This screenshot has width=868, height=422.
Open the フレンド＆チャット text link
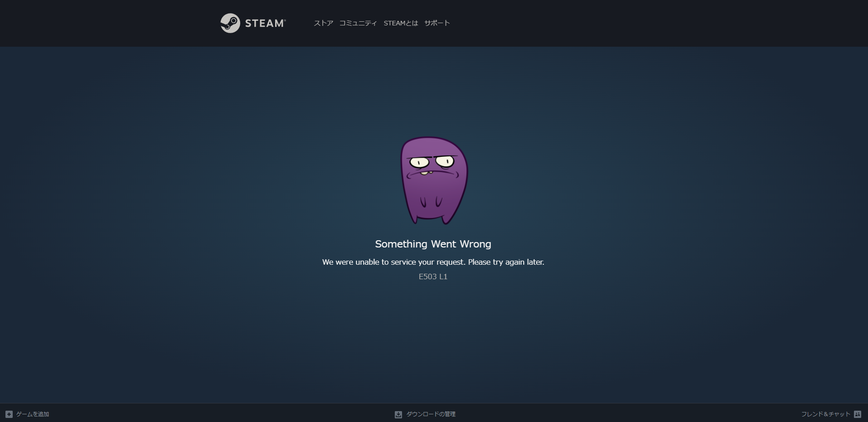coord(825,414)
